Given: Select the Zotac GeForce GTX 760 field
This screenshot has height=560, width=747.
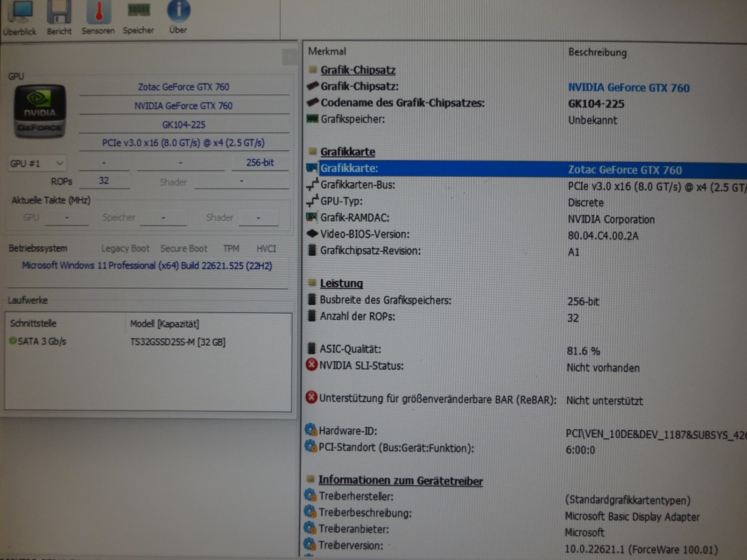Looking at the screenshot, I should pyautogui.click(x=184, y=87).
